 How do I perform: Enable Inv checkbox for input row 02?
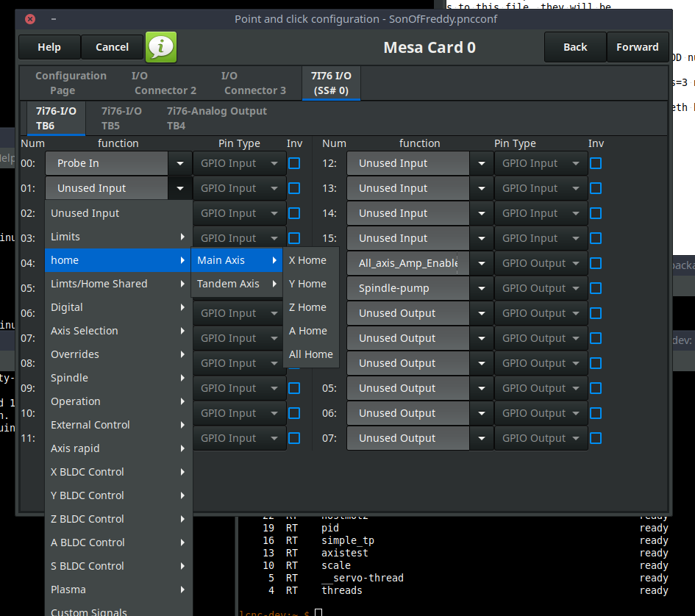pos(294,213)
